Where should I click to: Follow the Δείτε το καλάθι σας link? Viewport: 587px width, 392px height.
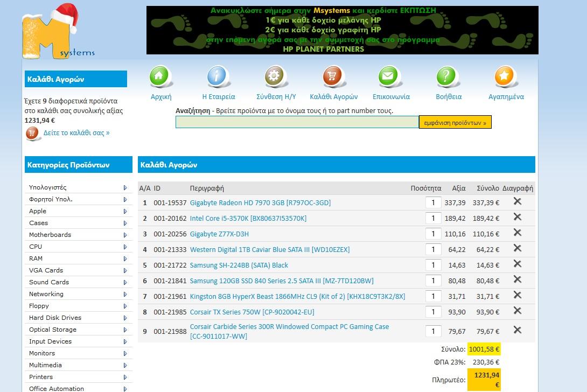tap(76, 133)
